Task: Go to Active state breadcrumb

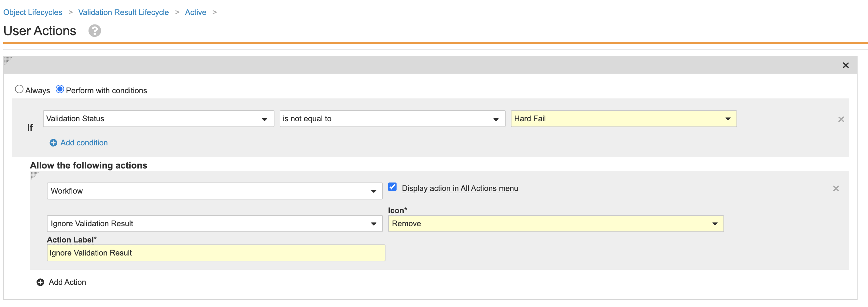Action: [195, 12]
